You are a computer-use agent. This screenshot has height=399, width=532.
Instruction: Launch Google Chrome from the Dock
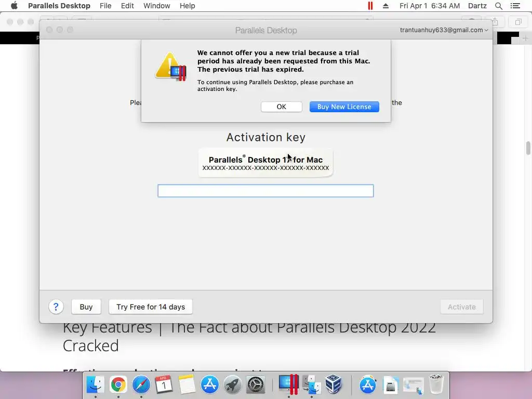(x=118, y=384)
